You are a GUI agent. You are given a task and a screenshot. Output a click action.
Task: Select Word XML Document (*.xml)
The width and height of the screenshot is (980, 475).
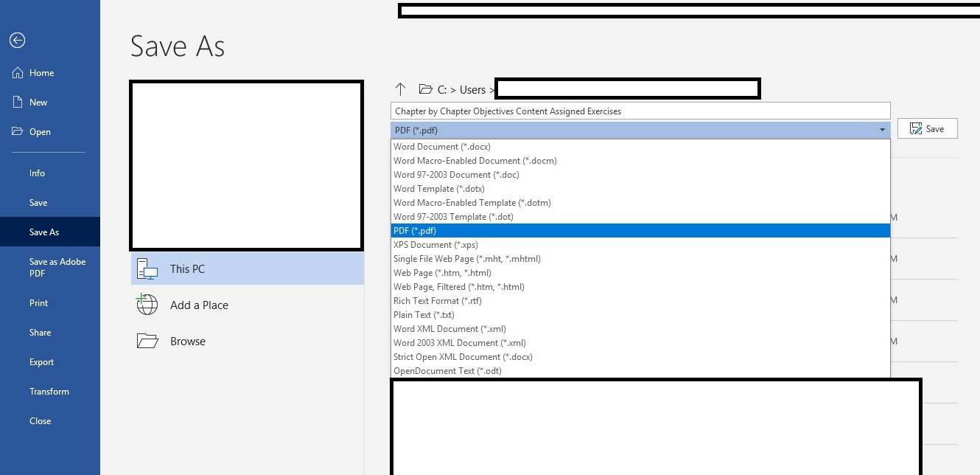click(640, 329)
